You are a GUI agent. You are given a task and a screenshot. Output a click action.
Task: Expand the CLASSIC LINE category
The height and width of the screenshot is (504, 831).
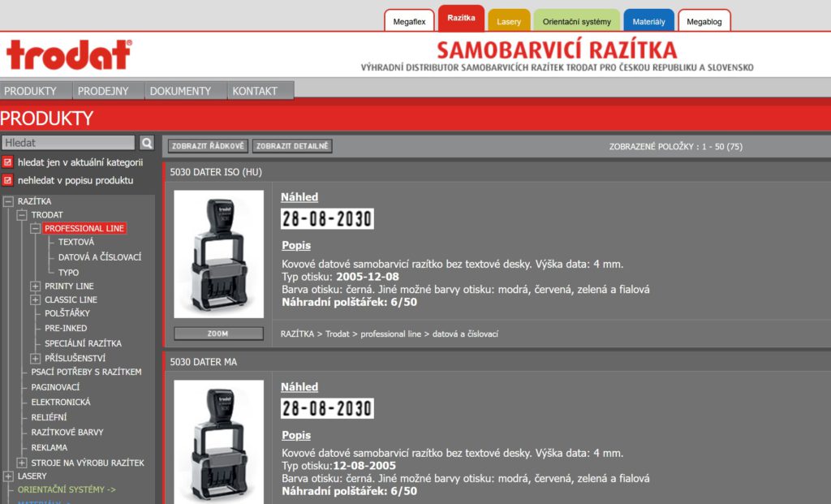(x=35, y=299)
